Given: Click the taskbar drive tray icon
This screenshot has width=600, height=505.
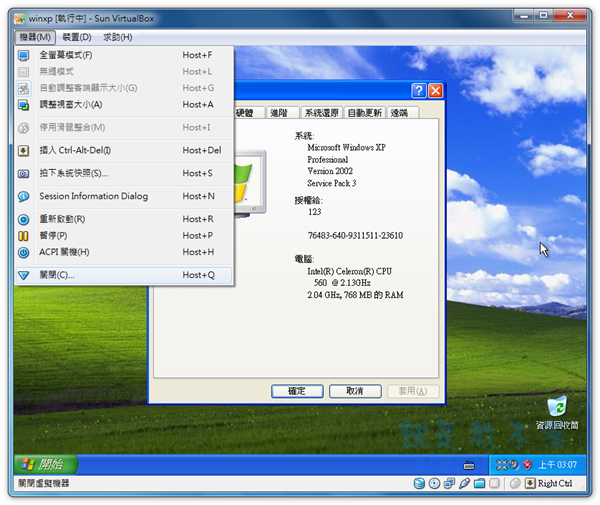Looking at the screenshot, I should pos(469,466).
